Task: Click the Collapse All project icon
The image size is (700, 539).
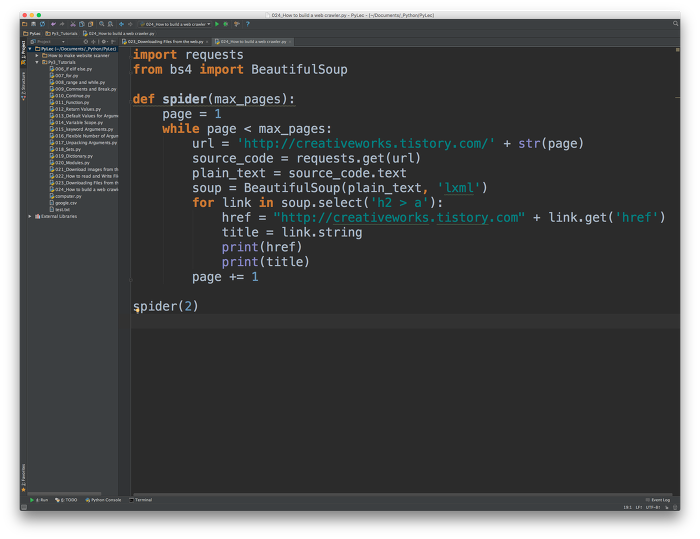Action: (x=93, y=42)
